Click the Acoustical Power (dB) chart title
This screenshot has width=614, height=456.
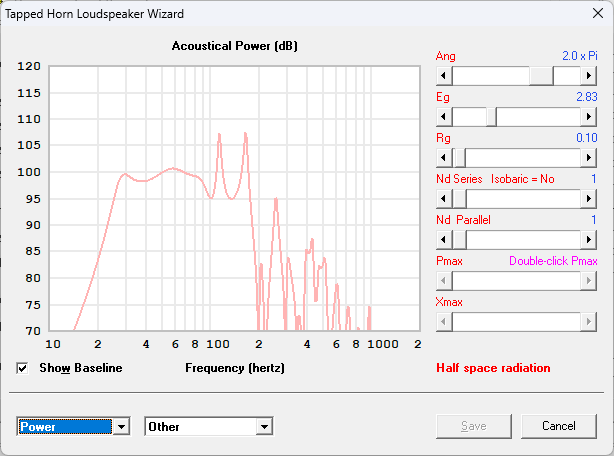click(235, 46)
